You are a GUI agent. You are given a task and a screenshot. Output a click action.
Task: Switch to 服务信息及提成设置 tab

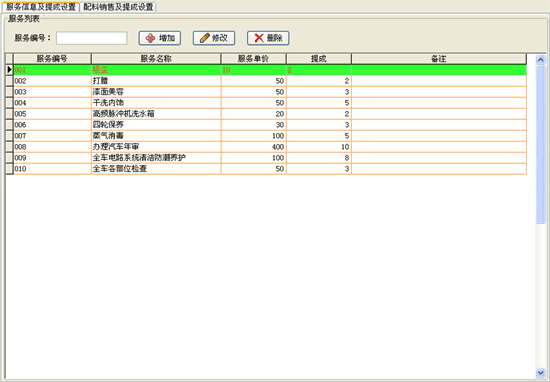click(x=41, y=7)
